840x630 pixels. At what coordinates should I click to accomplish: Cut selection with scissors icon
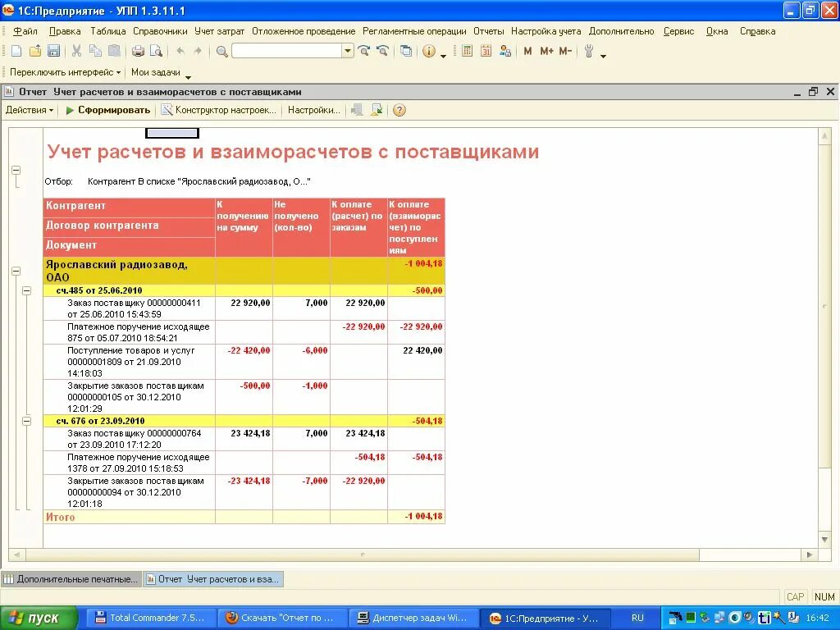76,52
